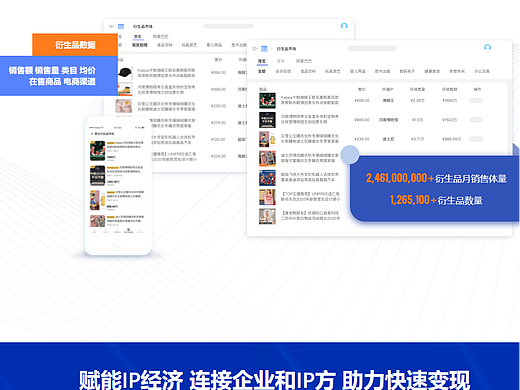The height and width of the screenshot is (390, 520).
Task: Click the action button in the 迪士尼 row
Action: [476, 139]
